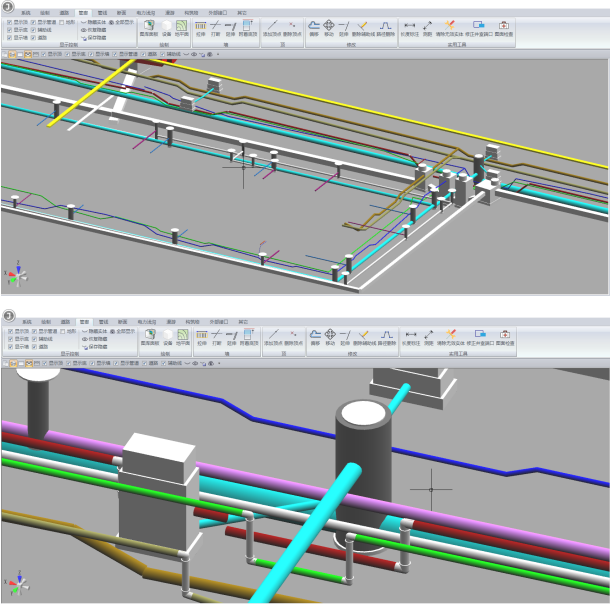Select the 测距 measure tool in top window
This screenshot has height=604, width=611.
click(x=427, y=28)
